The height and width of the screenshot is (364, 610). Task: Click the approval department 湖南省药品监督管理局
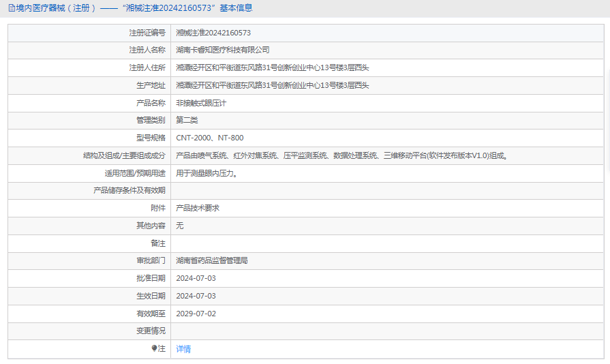click(x=211, y=260)
